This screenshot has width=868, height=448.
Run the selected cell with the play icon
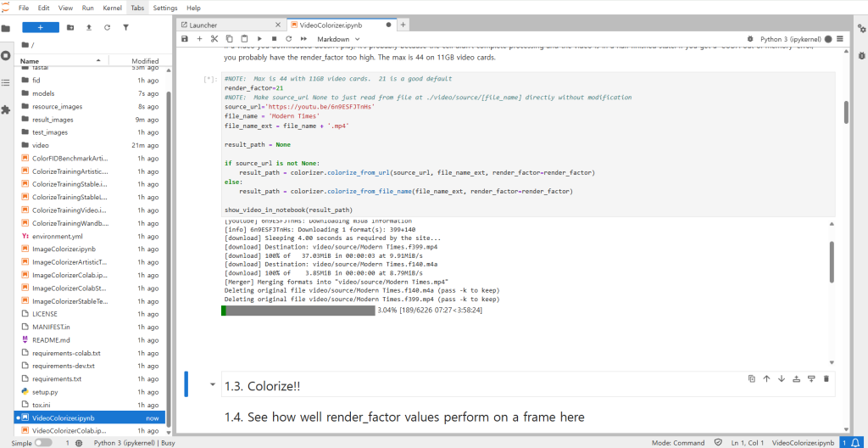(x=259, y=39)
